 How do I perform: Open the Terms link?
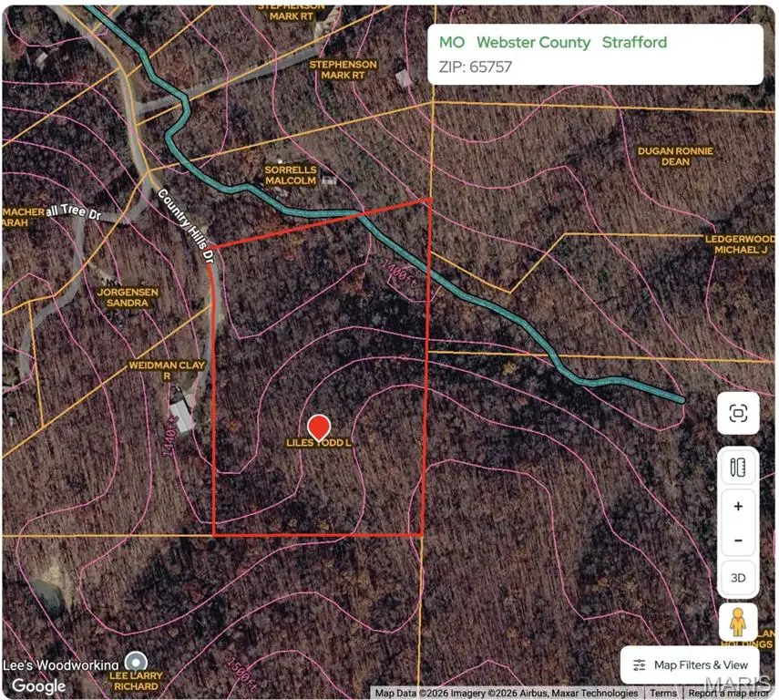tap(662, 694)
